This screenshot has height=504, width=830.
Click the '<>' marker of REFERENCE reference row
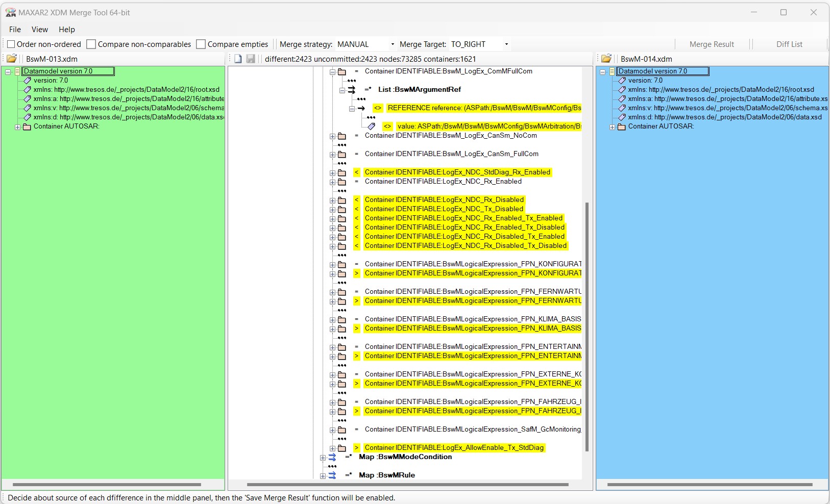(x=378, y=108)
